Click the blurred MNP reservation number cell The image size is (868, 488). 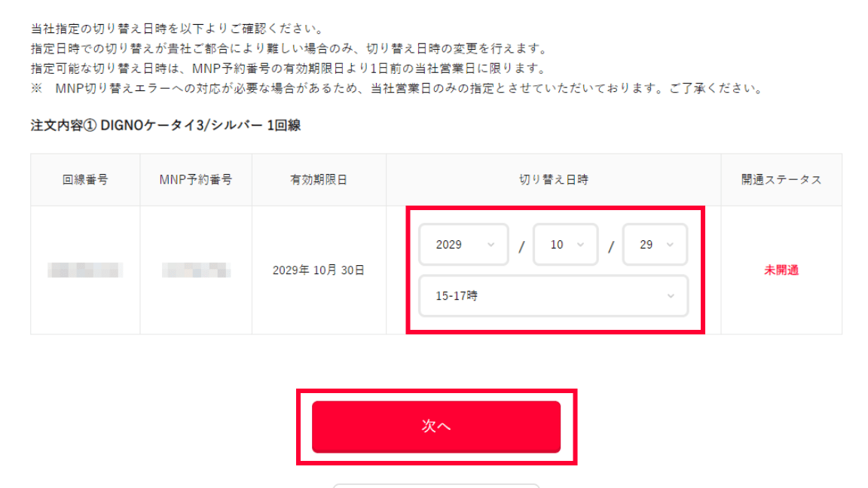click(x=196, y=270)
